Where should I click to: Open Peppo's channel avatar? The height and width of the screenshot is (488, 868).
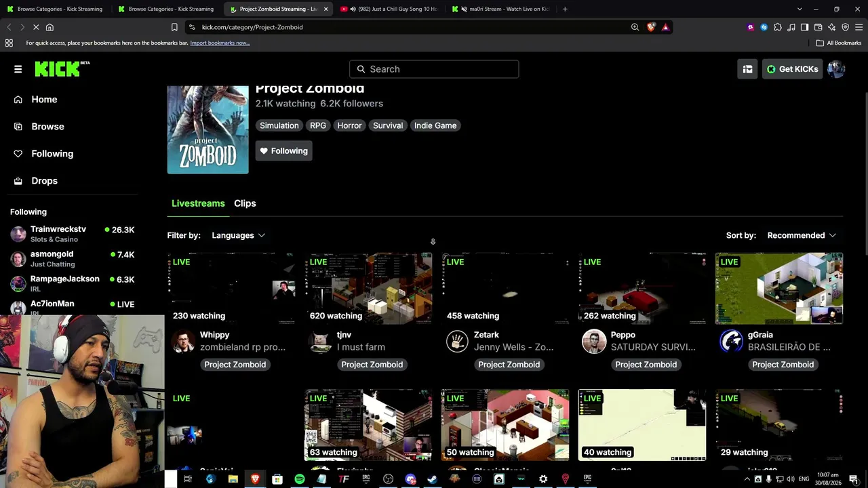(594, 342)
